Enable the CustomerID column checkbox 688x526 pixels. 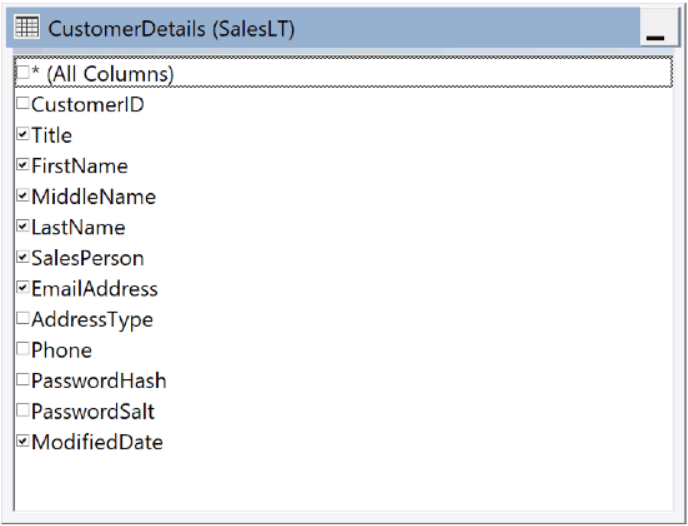coord(23,104)
